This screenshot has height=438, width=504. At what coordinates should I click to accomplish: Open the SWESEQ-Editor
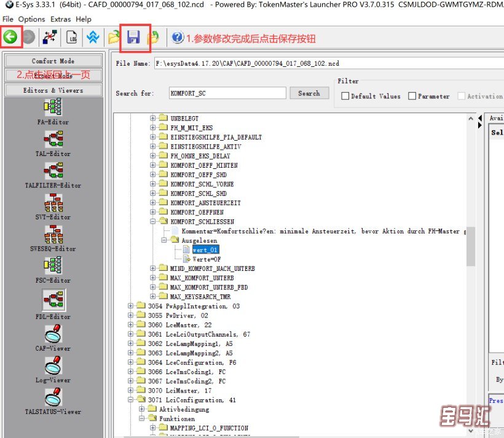(53, 238)
